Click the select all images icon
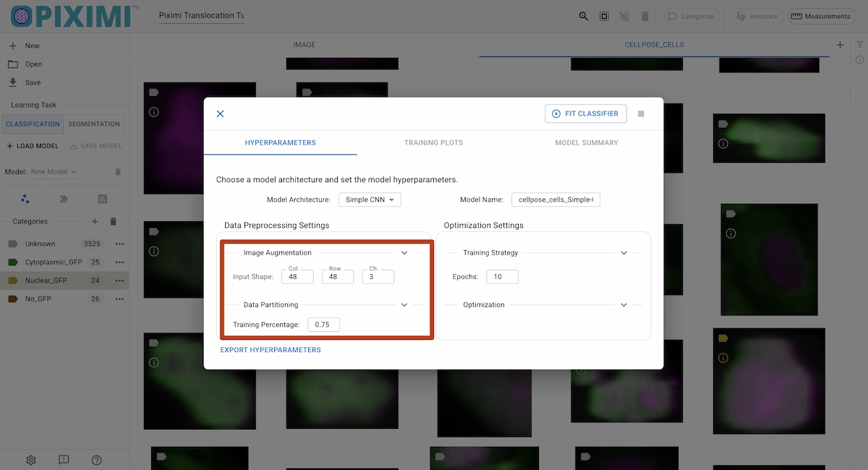Viewport: 868px width, 470px height. 604,16
